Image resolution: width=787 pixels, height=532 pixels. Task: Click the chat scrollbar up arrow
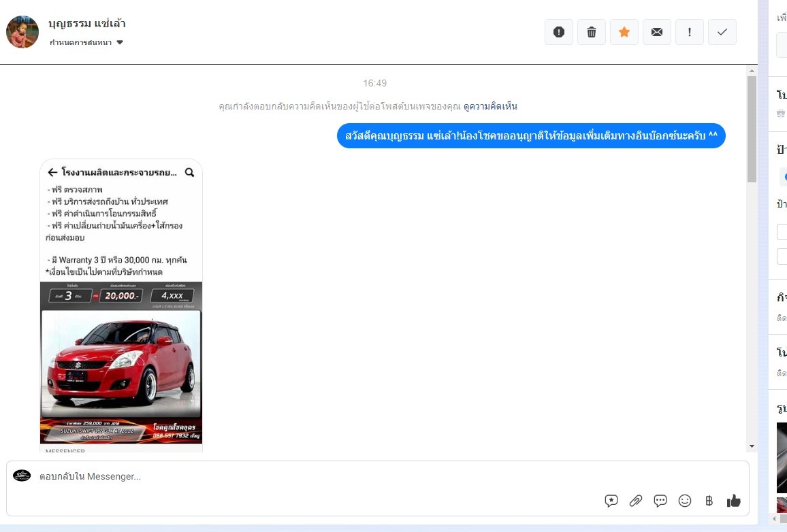tap(752, 71)
